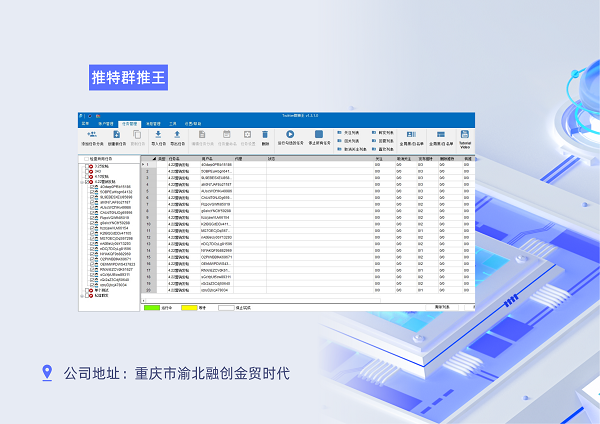Tick the checkbox of the second-to-last tree group

pos(87,290)
